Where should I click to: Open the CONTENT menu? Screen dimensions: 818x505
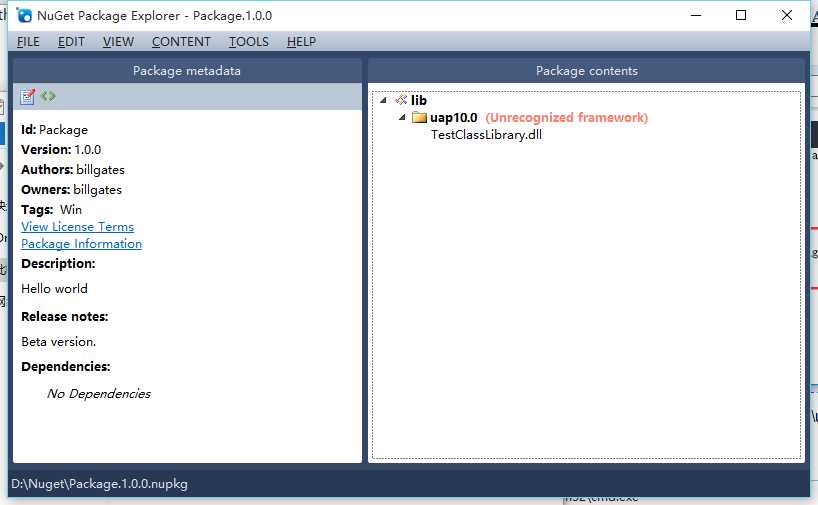pyautogui.click(x=181, y=42)
